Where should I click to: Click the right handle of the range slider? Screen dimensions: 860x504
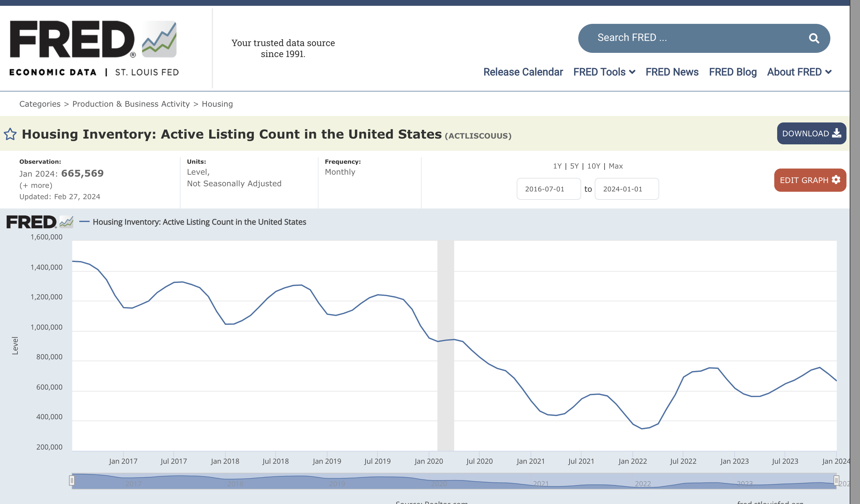(x=836, y=480)
